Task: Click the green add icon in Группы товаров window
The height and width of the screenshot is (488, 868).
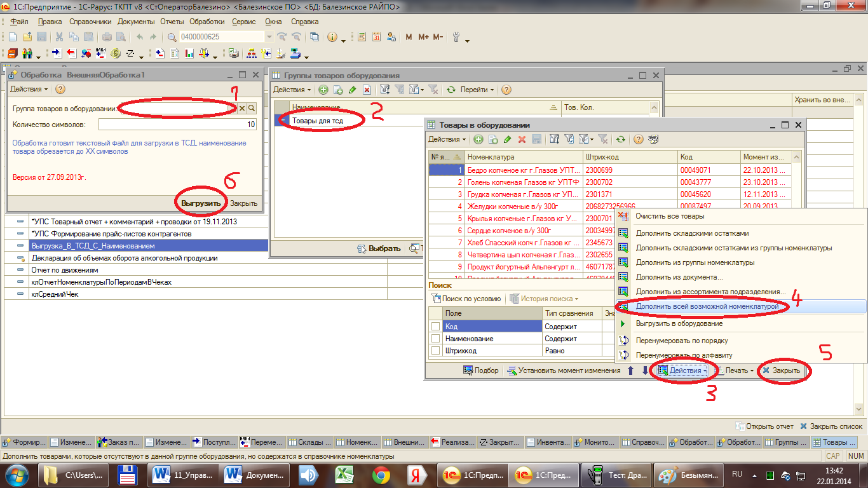Action: click(x=323, y=90)
